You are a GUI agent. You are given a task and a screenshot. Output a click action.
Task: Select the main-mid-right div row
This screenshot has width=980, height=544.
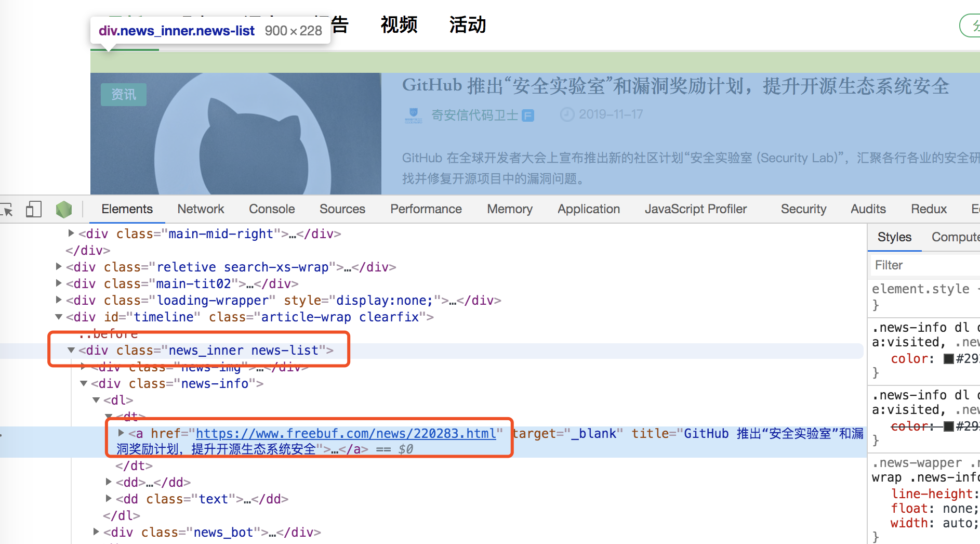click(210, 234)
